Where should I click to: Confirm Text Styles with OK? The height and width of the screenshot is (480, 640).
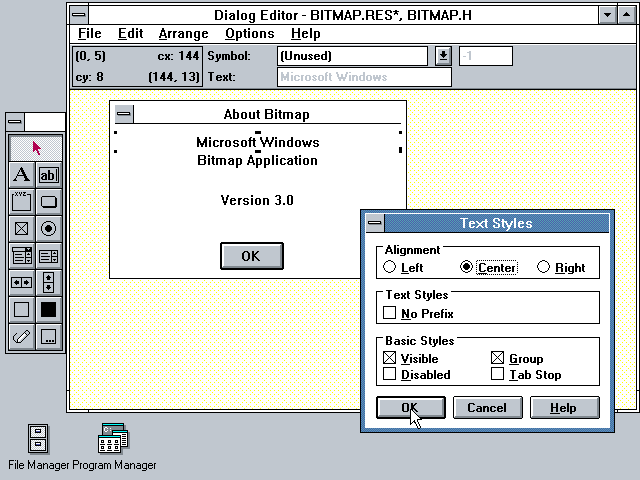(x=411, y=407)
